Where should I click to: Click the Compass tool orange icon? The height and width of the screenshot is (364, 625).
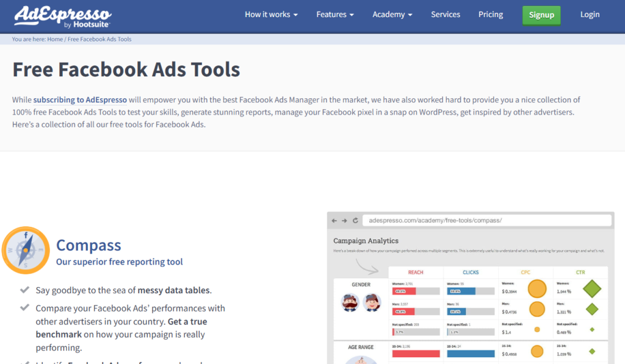coord(26,250)
